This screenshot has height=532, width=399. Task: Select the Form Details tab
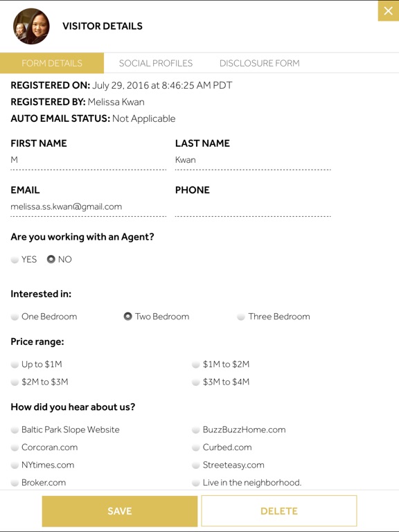point(52,63)
